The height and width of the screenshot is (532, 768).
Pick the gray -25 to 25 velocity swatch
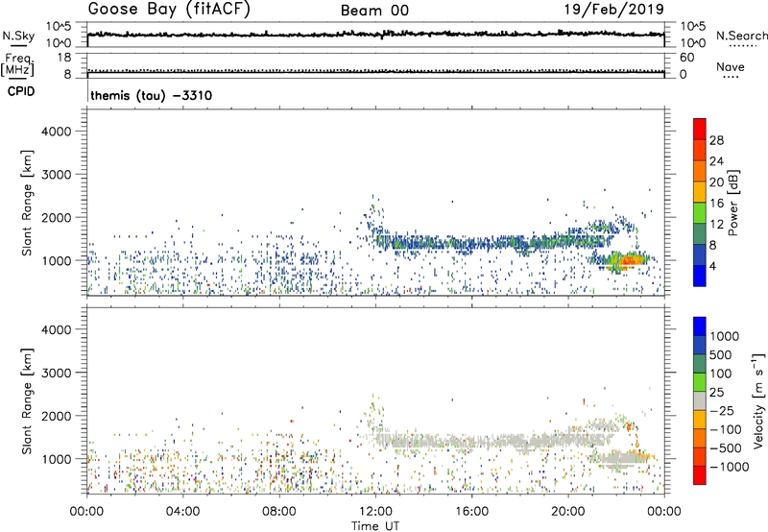pos(700,400)
